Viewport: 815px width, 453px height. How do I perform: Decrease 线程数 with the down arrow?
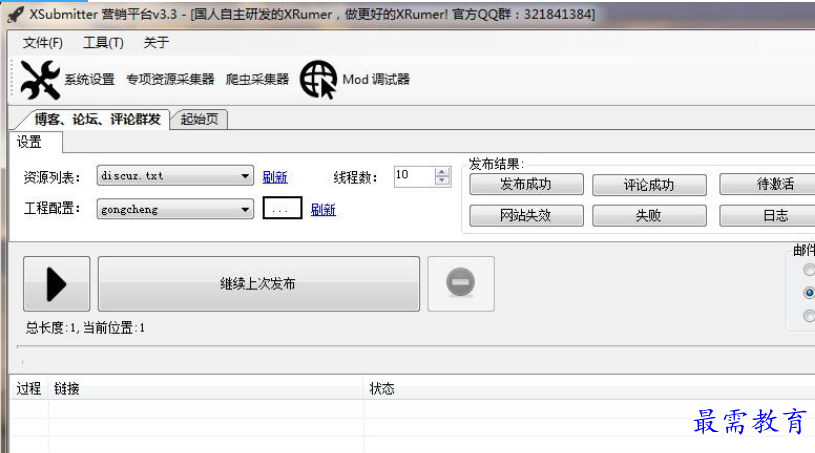[442, 180]
